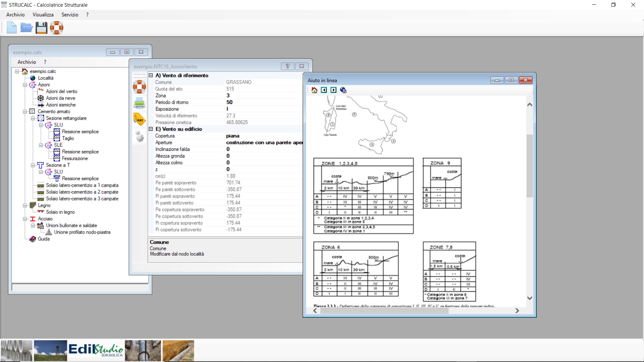
Task: Open the Servizio menu
Action: point(70,15)
